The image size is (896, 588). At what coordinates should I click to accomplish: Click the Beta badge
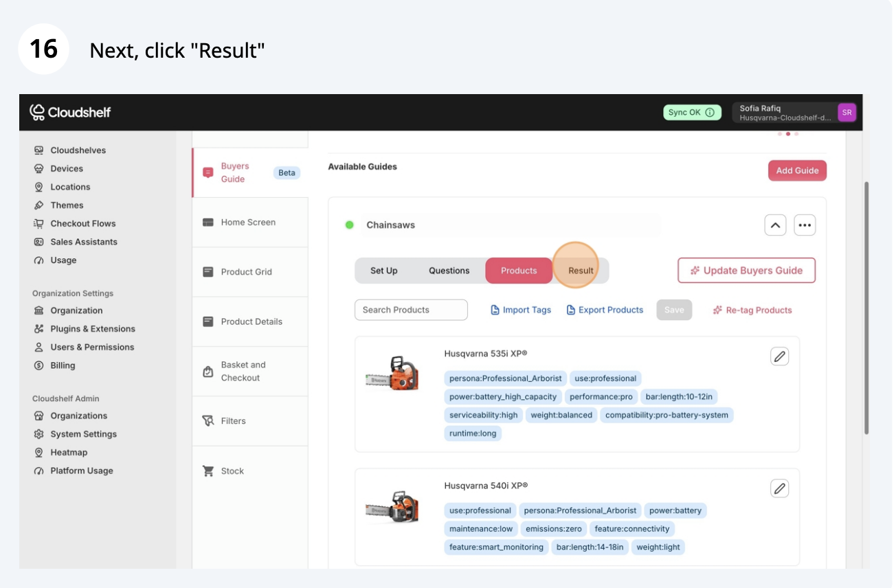coord(287,173)
